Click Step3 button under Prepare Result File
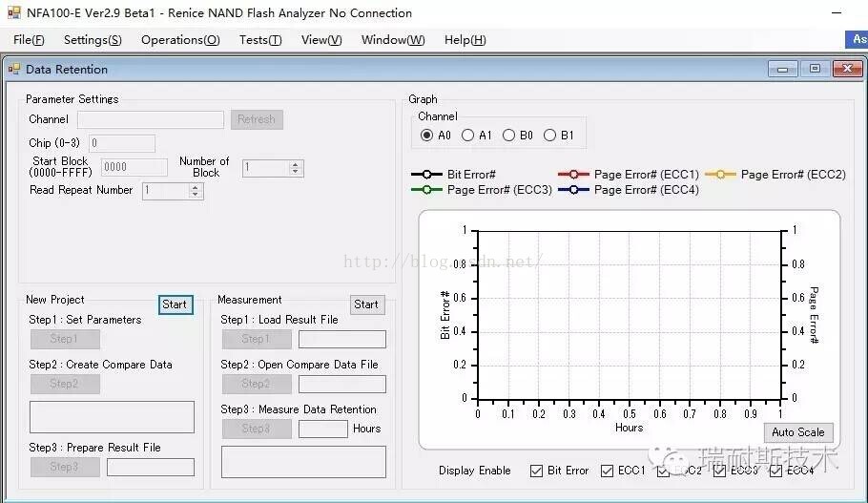Viewport: 868px width, 503px height. click(x=65, y=467)
